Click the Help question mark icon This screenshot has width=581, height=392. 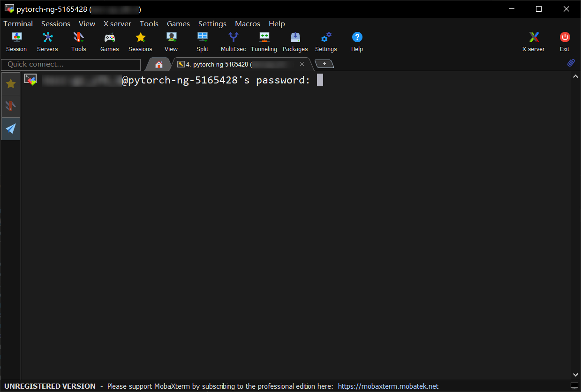tap(357, 42)
